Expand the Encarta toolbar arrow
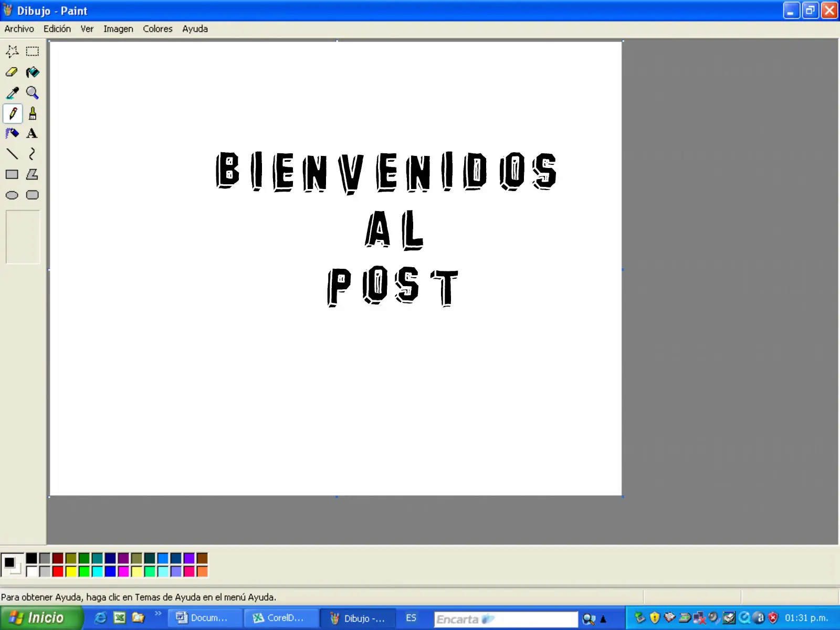The height and width of the screenshot is (630, 840). coord(603,619)
